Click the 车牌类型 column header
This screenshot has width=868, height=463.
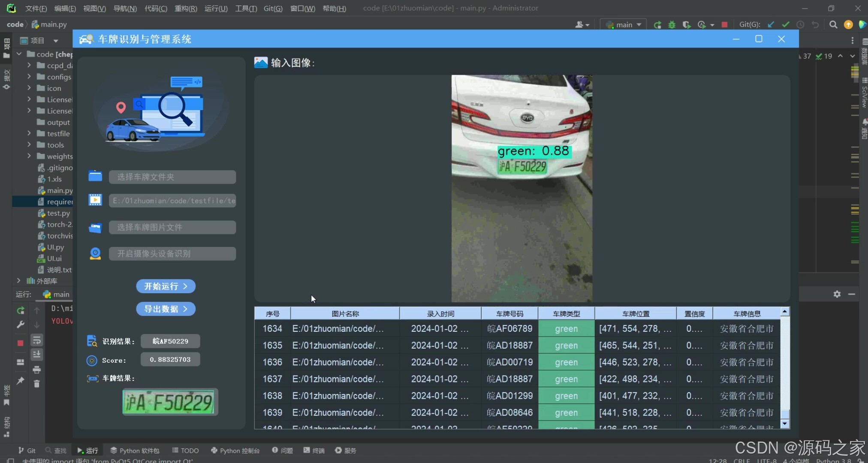(x=566, y=313)
